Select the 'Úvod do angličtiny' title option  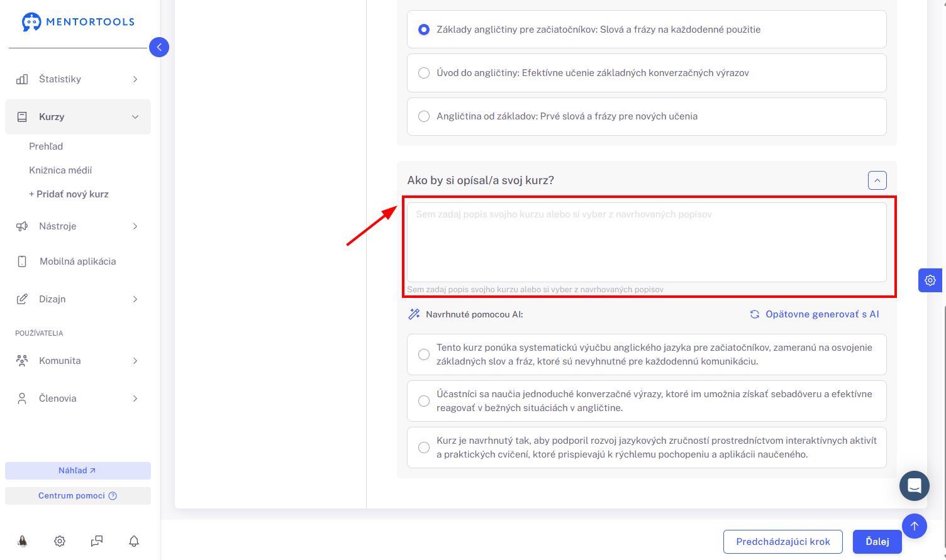[x=647, y=73]
